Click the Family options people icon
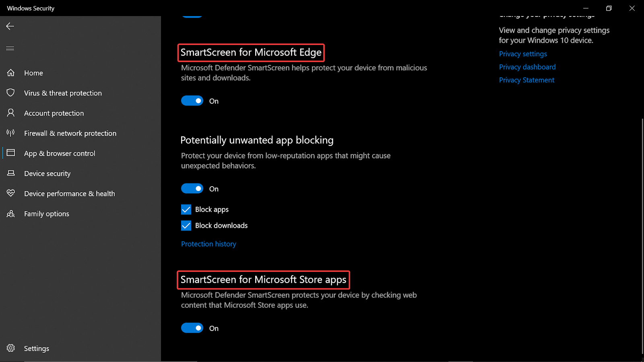The width and height of the screenshot is (644, 362). 11,214
